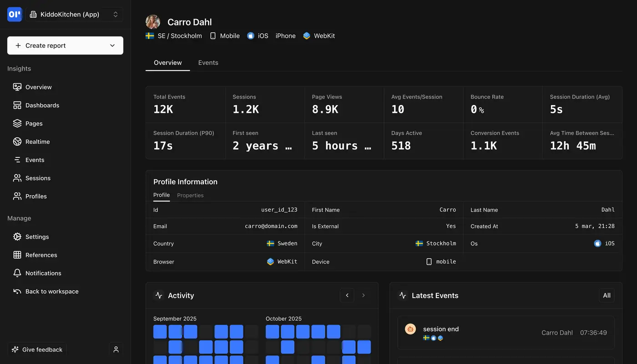The image size is (637, 364).
Task: Open the Properties tab in Profile Information
Action: (x=190, y=195)
